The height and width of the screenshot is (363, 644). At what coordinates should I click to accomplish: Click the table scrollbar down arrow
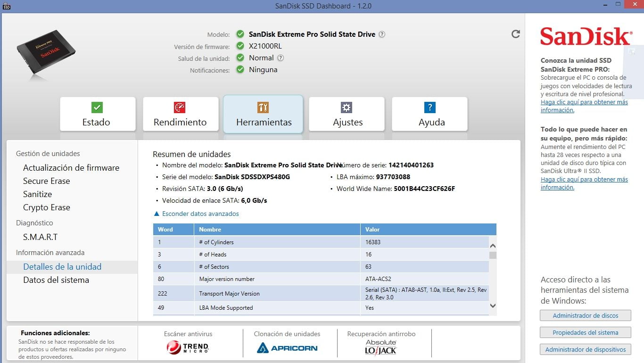[x=493, y=305]
